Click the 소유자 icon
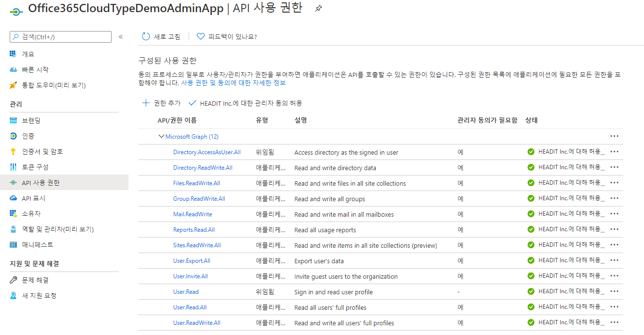The height and width of the screenshot is (335, 644). point(13,213)
